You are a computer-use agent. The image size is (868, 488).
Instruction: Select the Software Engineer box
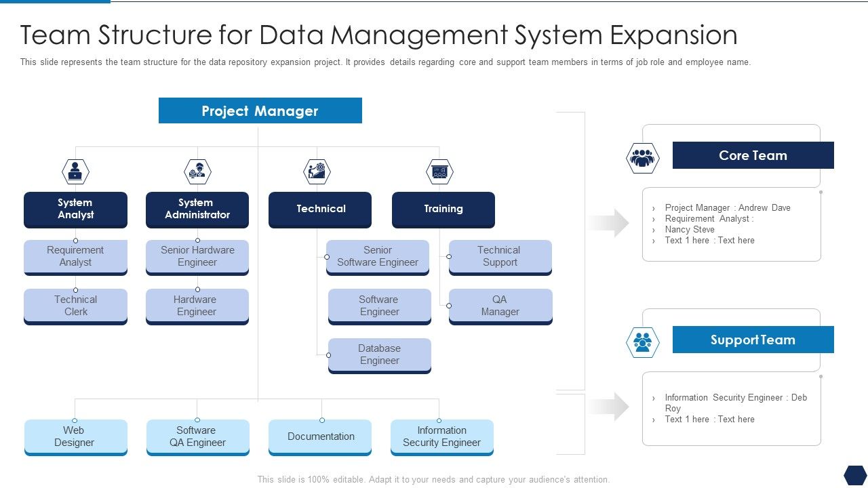tap(380, 307)
